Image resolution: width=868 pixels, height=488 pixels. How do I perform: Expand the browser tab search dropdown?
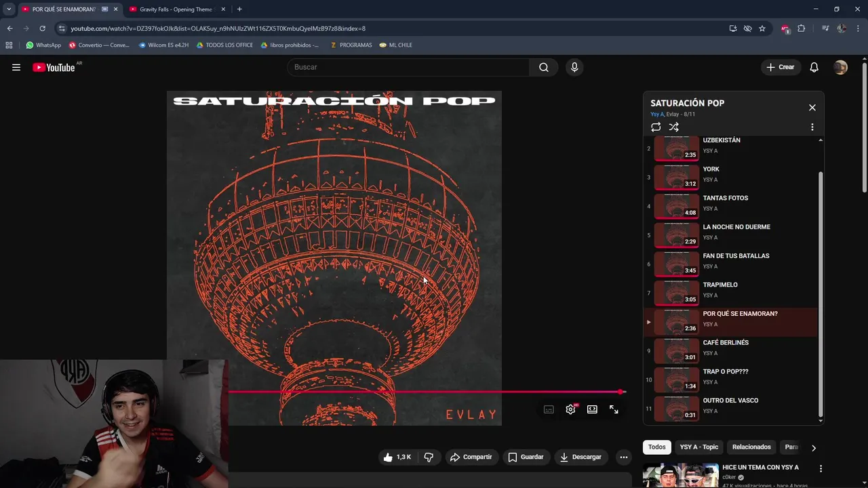9,9
